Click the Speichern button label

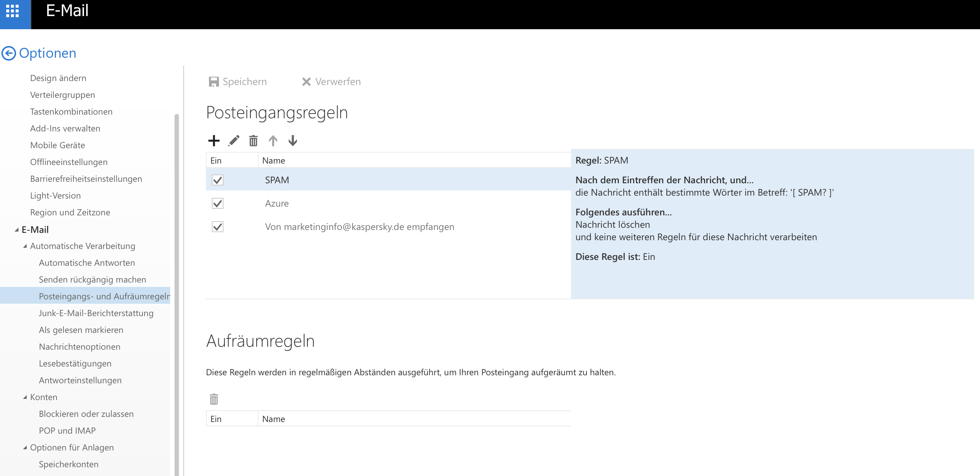(x=245, y=82)
